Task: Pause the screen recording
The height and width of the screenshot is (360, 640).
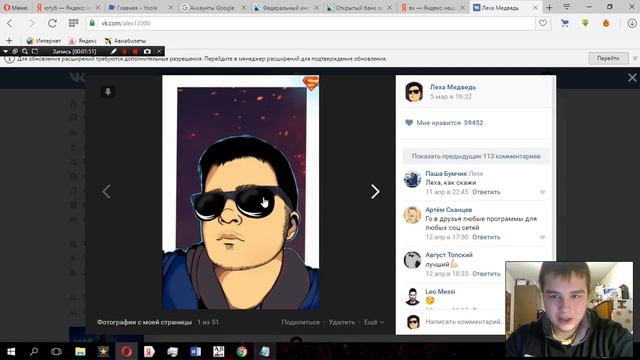Action: (124, 51)
